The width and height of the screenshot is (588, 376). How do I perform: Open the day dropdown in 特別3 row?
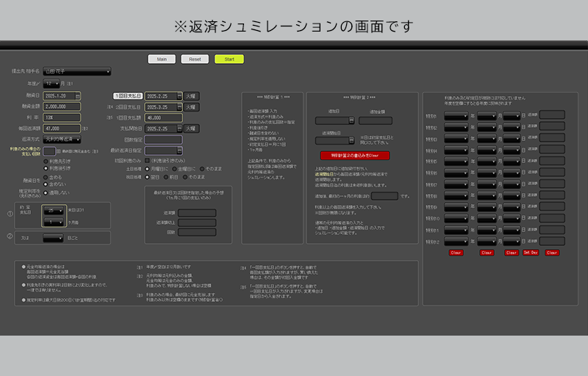pos(512,140)
